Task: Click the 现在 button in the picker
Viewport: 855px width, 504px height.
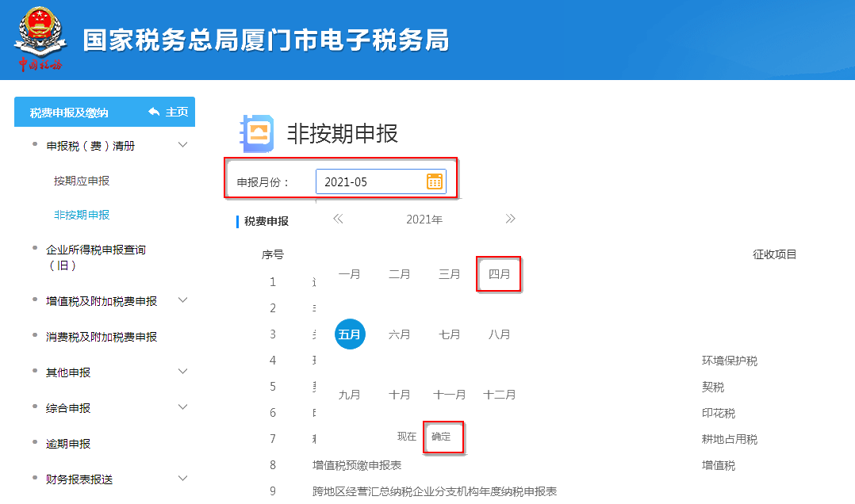Action: tap(407, 437)
